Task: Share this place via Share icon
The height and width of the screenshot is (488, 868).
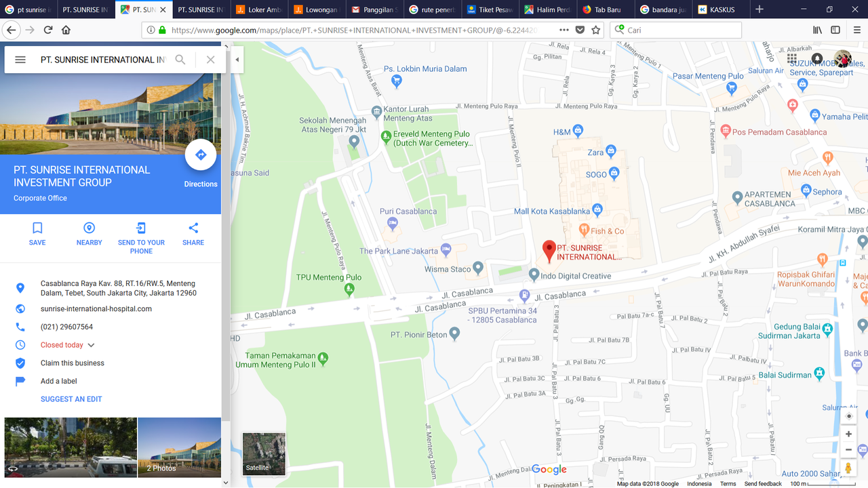Action: 193,228
